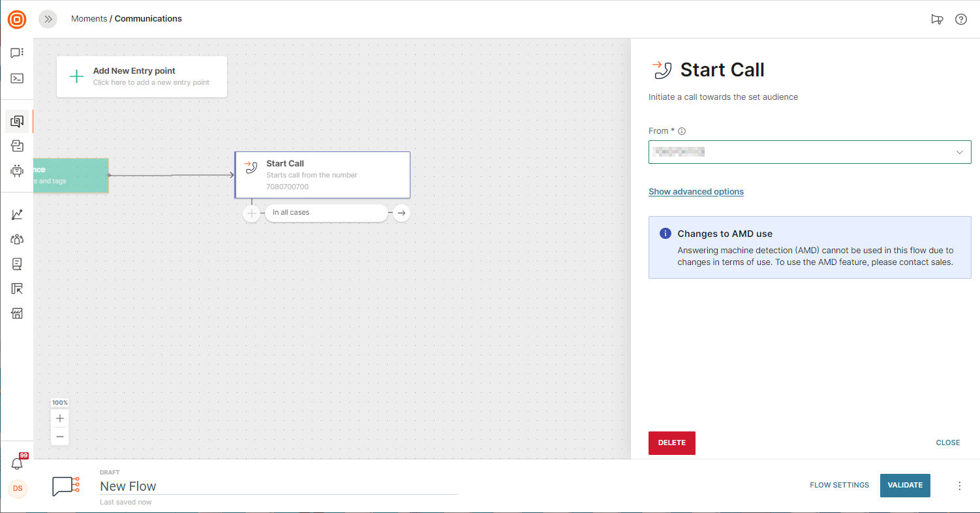Click the flow name field New Flow
This screenshot has height=513, width=980.
pos(279,486)
